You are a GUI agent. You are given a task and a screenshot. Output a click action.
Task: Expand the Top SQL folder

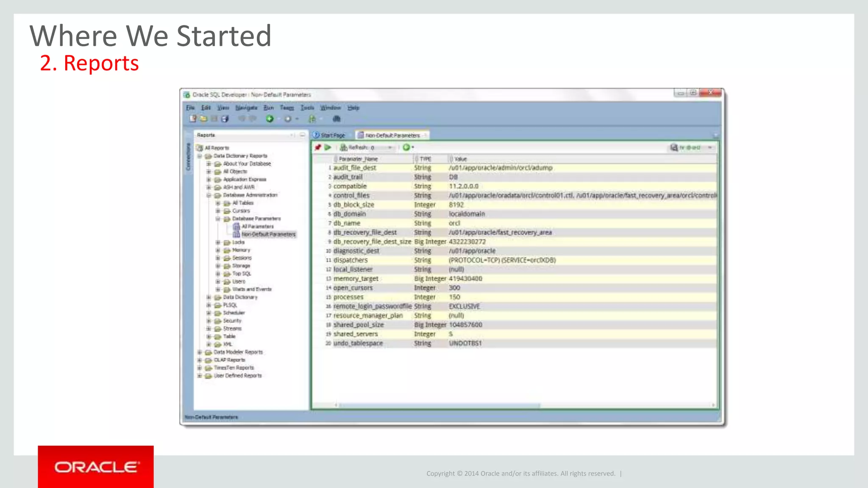(217, 274)
